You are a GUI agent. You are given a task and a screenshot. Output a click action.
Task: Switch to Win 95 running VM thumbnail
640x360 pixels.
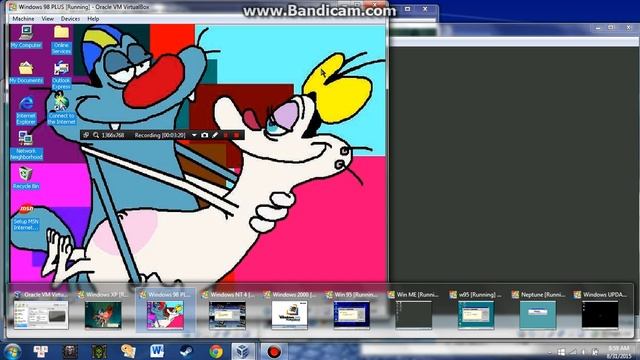coord(351,311)
